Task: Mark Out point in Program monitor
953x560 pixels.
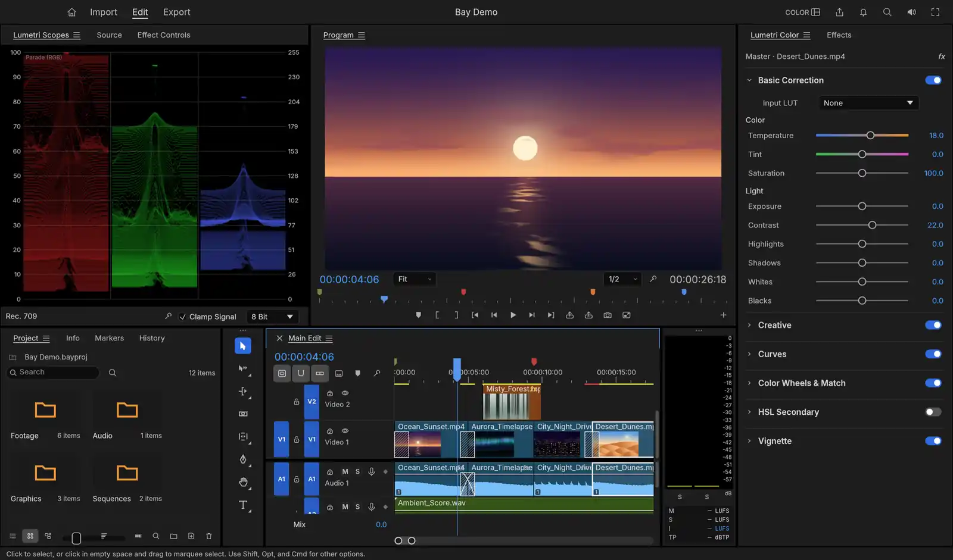Action: pyautogui.click(x=456, y=315)
